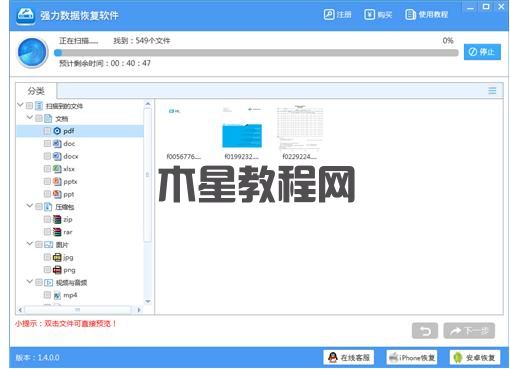The height and width of the screenshot is (369, 510).
Task: Open the 购买 purchase option
Action: pos(378,15)
